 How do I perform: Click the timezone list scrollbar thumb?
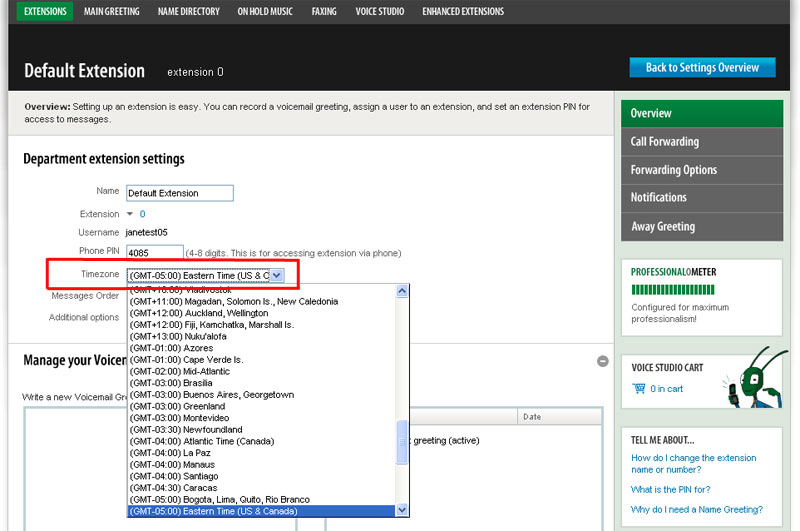click(x=402, y=442)
